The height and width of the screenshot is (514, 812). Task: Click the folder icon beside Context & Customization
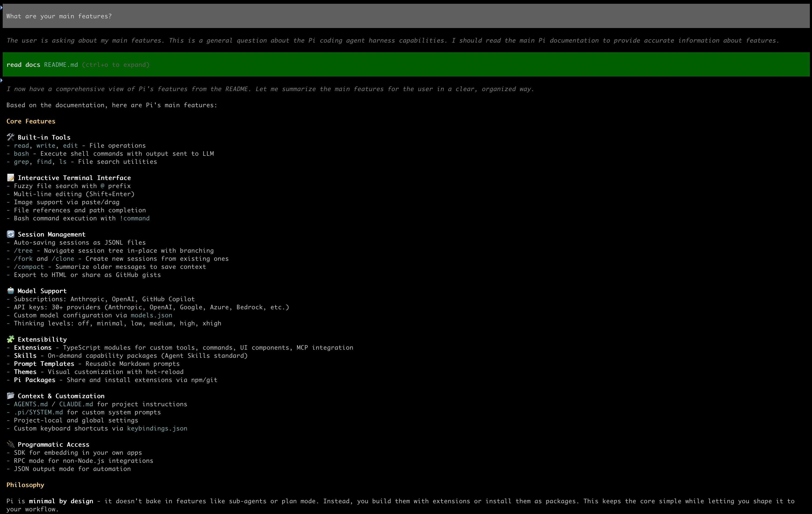11,396
